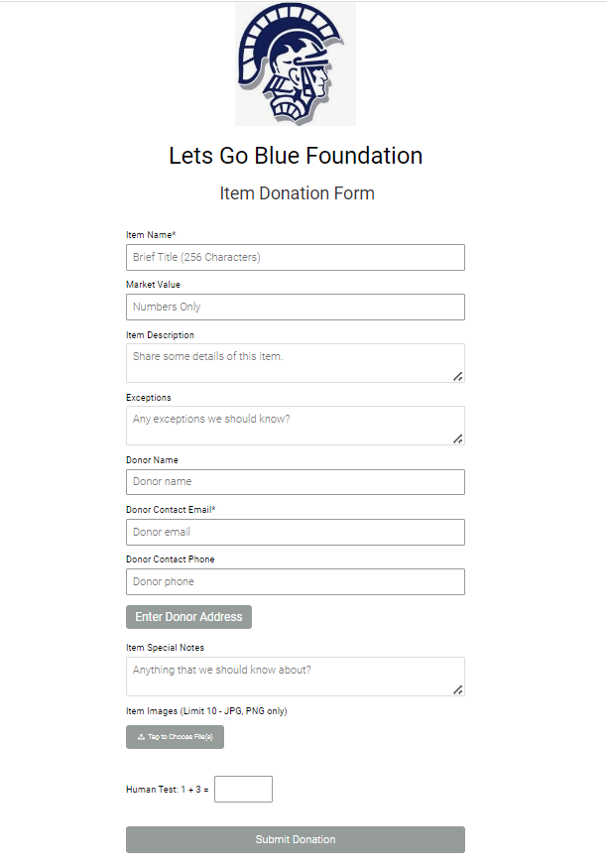Screen dimensions: 607x868
Task: Click the upload icon on file chooser
Action: 141,737
